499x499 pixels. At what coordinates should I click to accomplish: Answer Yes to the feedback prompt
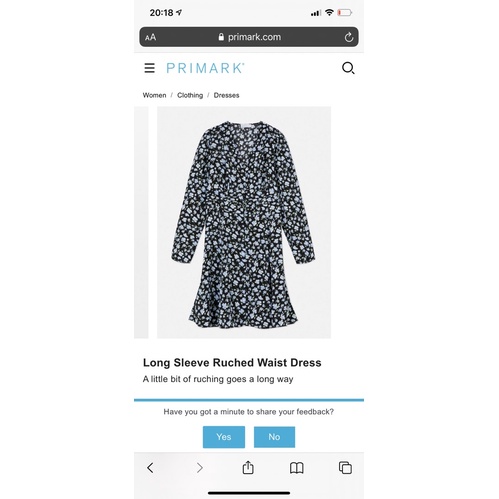tap(224, 437)
